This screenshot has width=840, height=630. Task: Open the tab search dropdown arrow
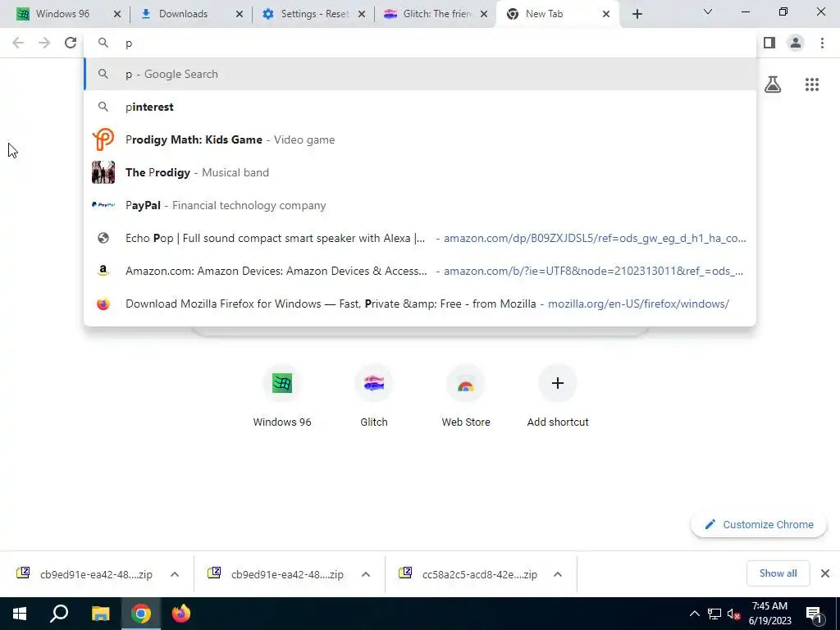pos(708,11)
